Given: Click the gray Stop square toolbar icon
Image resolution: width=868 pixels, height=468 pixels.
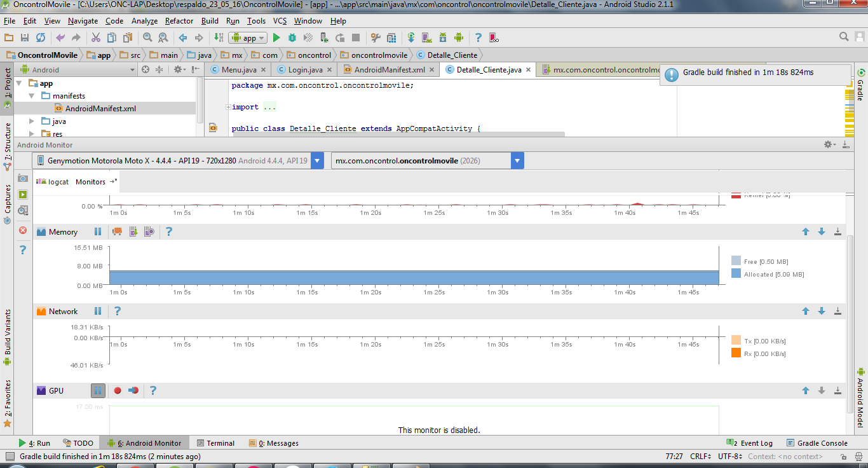Looking at the screenshot, I should click(x=356, y=38).
